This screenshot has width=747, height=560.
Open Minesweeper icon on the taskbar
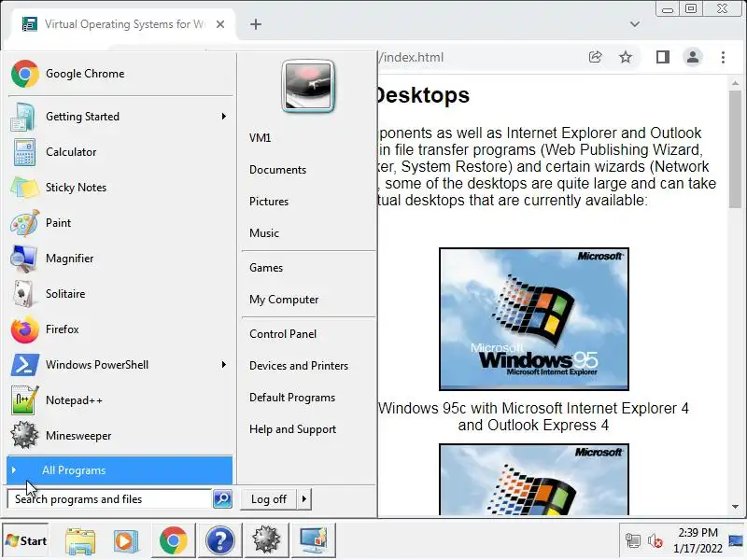click(x=266, y=541)
